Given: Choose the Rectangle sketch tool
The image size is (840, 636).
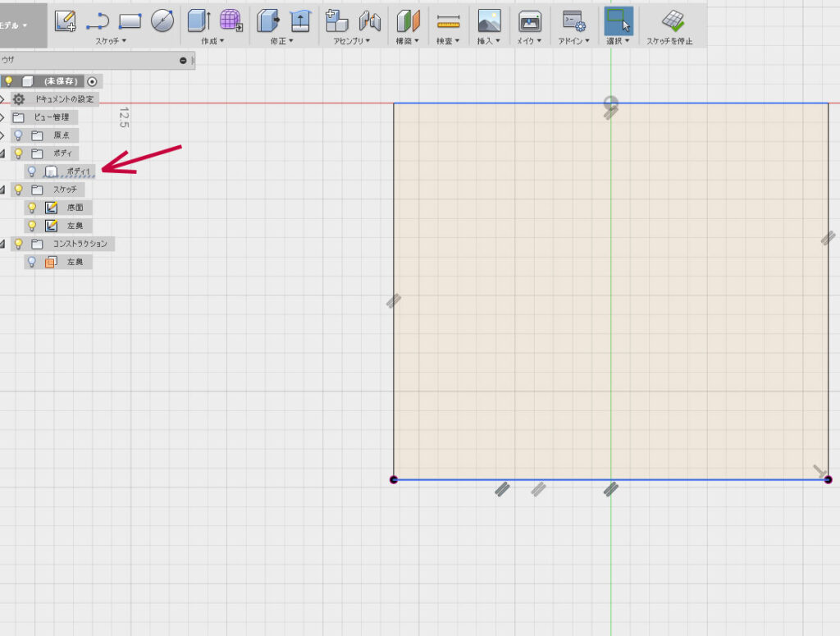Looking at the screenshot, I should point(130,21).
